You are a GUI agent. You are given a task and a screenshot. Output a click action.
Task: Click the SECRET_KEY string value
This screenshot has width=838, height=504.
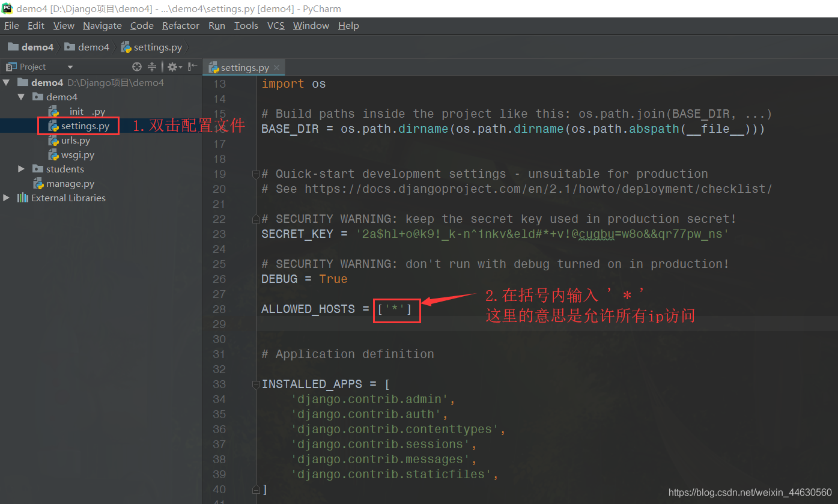[543, 234]
